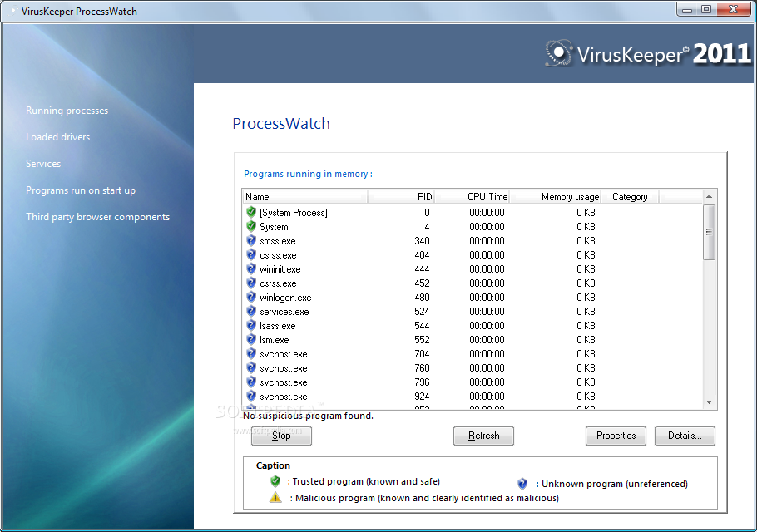Click the Trusted program green shield in Caption
Image resolution: width=757 pixels, height=532 pixels.
(x=275, y=480)
